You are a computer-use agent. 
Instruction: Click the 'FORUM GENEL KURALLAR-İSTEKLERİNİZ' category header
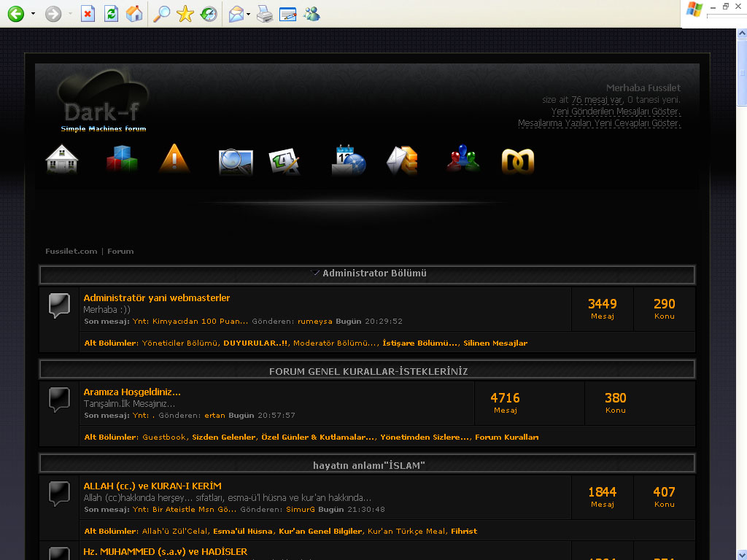(368, 371)
